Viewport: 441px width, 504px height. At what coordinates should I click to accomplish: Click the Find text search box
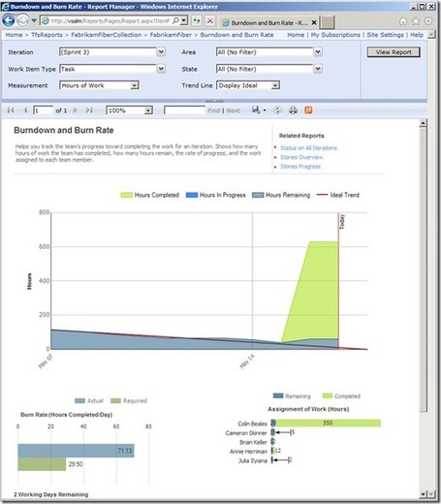pos(184,110)
